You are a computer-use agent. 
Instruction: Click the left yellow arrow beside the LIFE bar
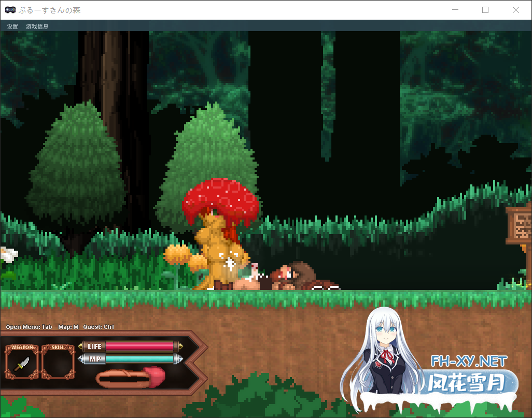[80, 345]
